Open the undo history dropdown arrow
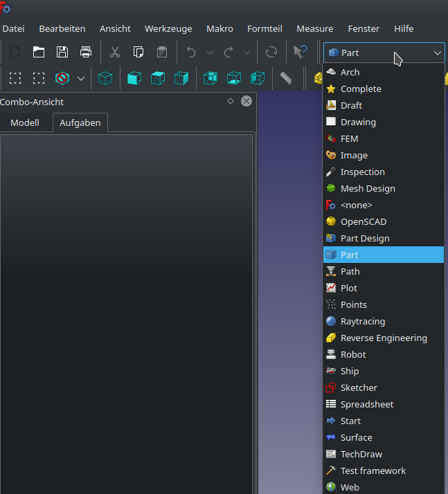This screenshot has width=448, height=494. [210, 52]
